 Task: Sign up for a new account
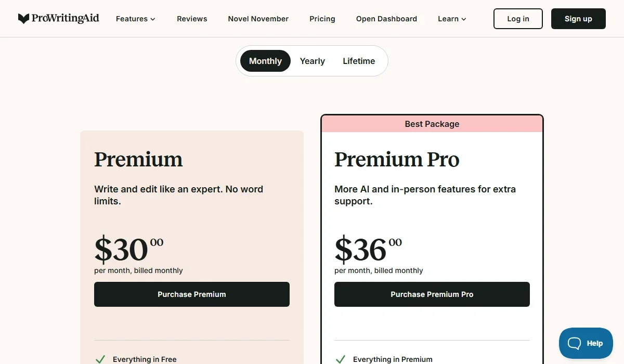578,18
